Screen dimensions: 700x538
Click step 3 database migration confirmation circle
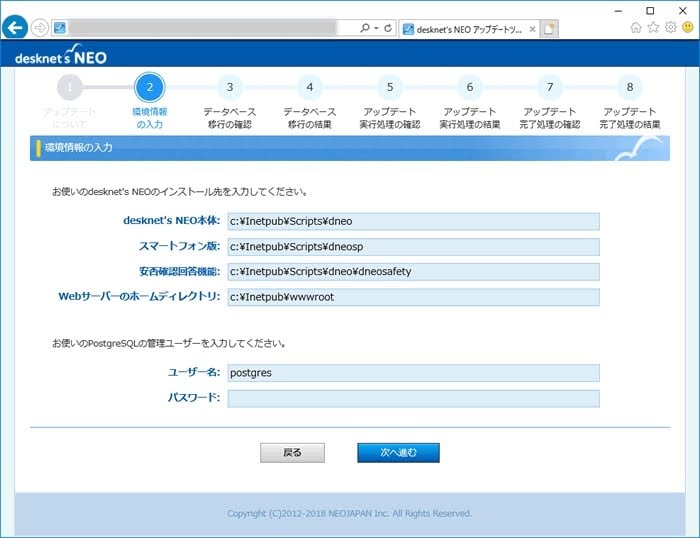pyautogui.click(x=229, y=87)
